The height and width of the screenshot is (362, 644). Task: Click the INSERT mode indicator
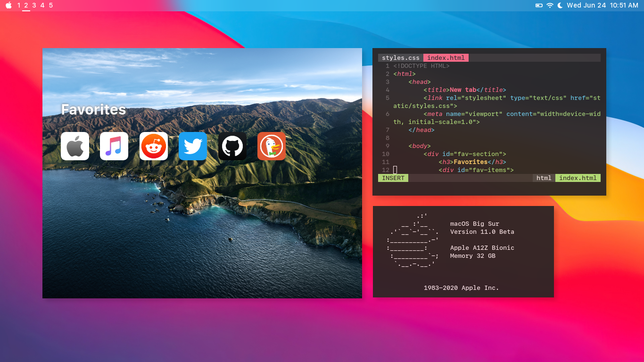[393, 178]
